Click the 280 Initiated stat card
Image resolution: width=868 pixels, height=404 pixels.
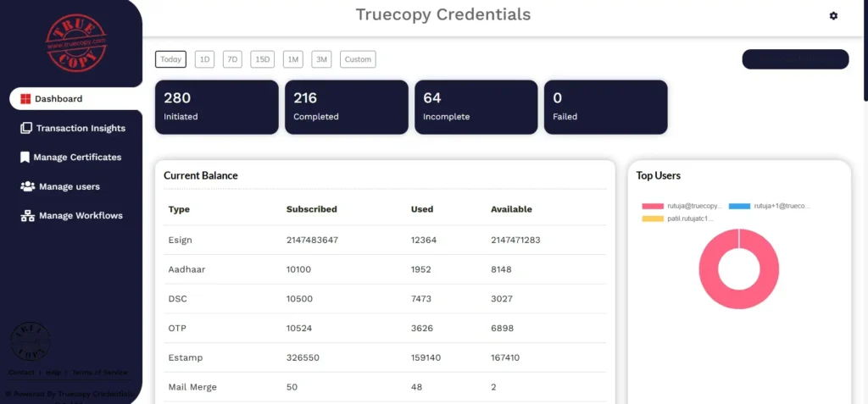(216, 107)
